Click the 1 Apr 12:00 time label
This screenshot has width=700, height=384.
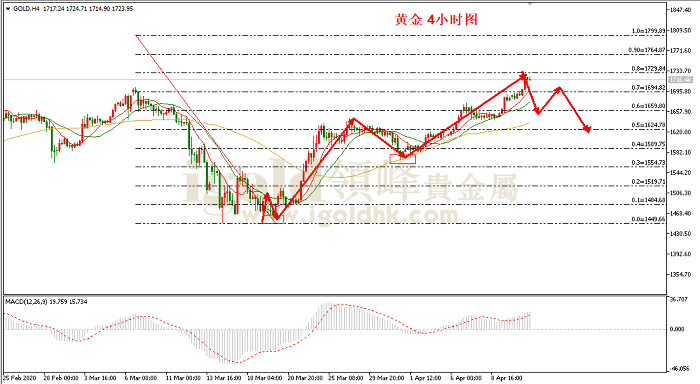pos(426,378)
